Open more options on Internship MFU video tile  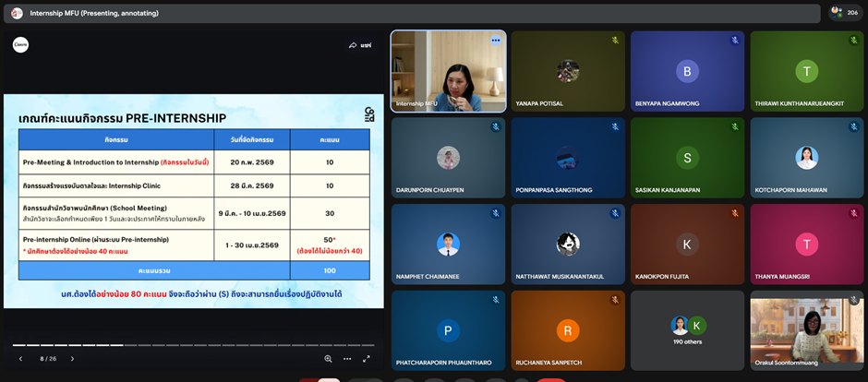(496, 41)
